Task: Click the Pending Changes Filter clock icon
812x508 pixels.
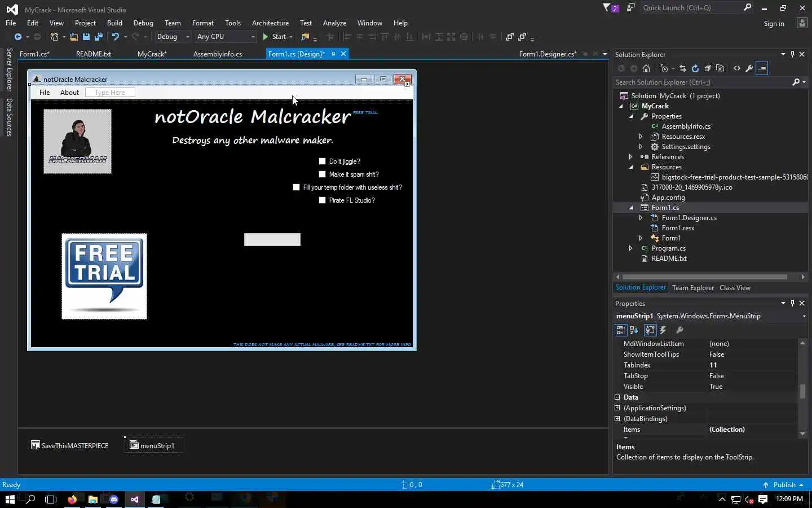Action: [x=664, y=68]
